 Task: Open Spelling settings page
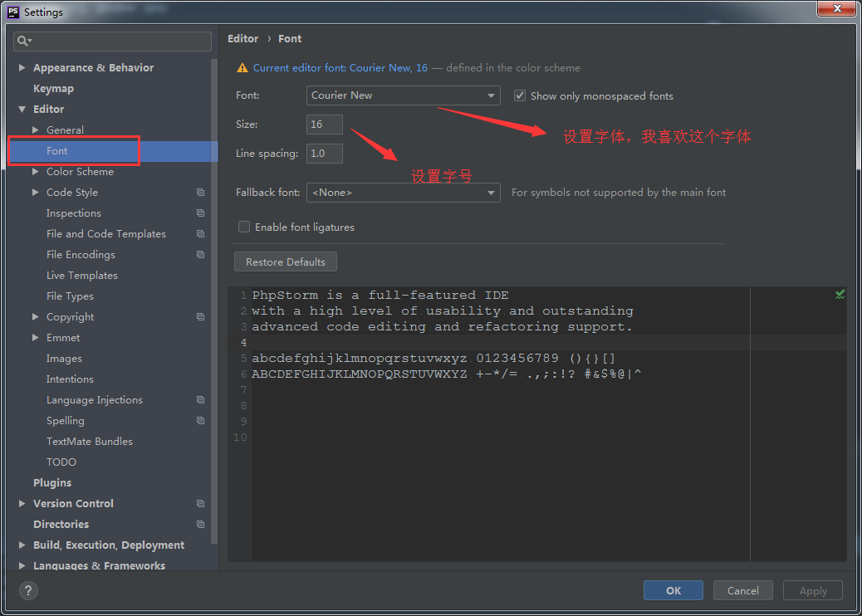coord(66,421)
